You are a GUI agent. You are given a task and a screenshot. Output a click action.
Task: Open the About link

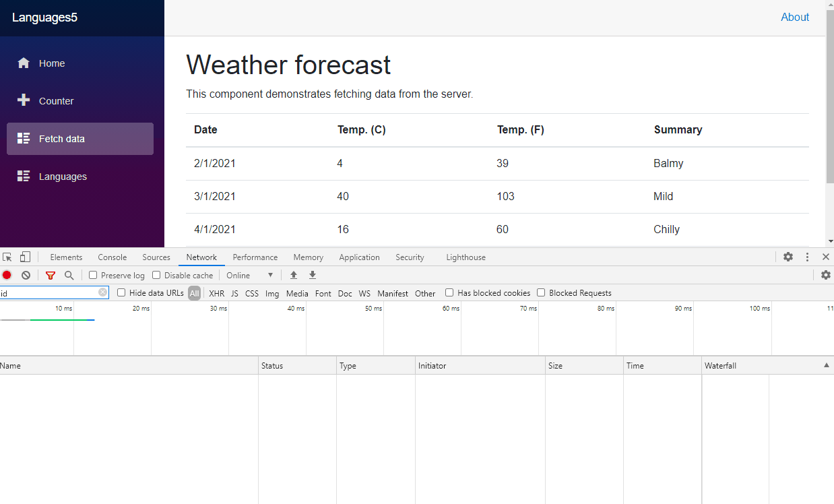point(795,17)
